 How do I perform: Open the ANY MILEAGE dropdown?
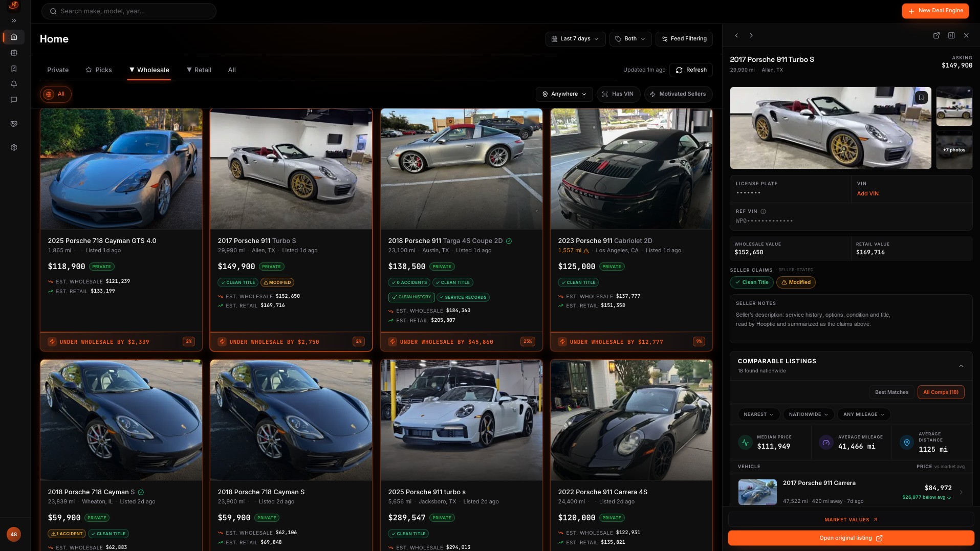(x=863, y=414)
